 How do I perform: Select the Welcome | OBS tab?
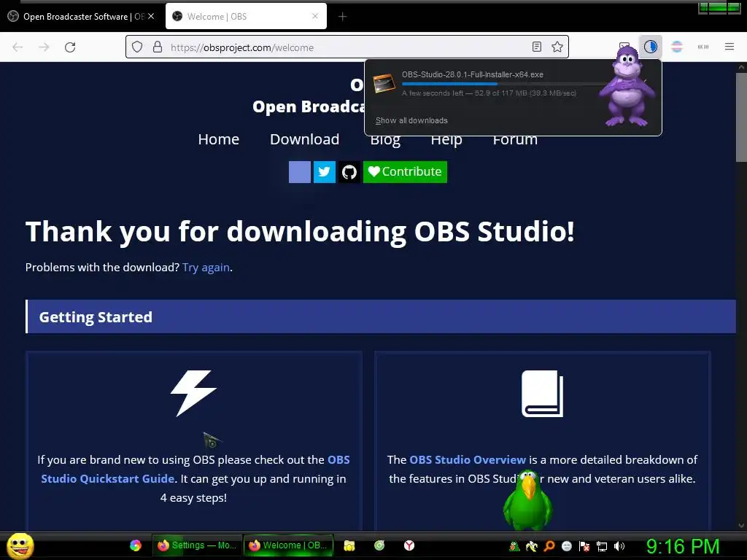pyautogui.click(x=246, y=17)
